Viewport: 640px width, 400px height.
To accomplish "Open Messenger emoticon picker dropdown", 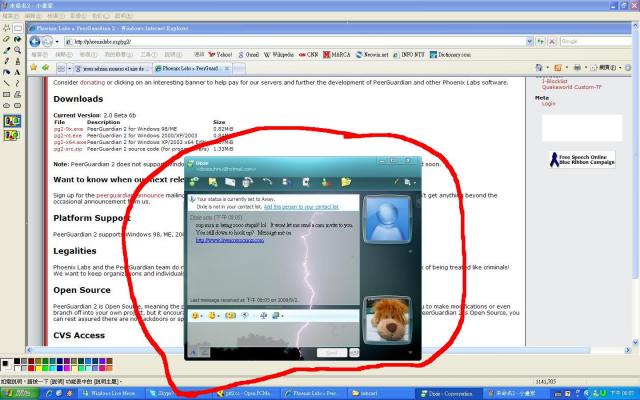I will tap(198, 316).
